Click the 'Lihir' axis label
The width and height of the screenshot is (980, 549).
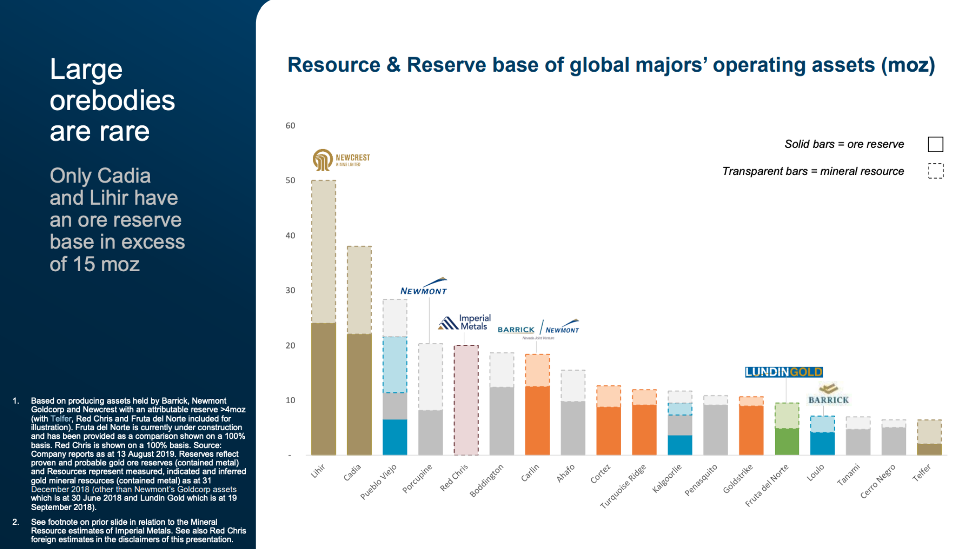(x=318, y=471)
